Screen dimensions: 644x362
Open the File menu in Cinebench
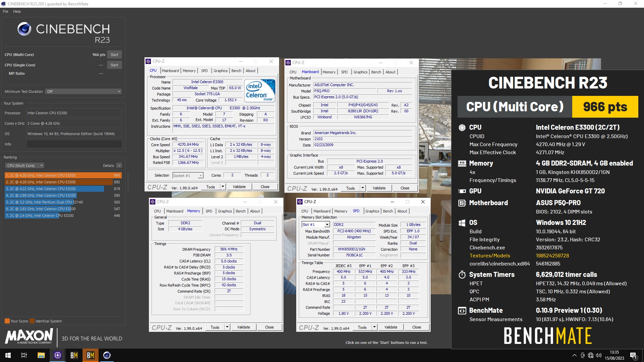coord(5,11)
